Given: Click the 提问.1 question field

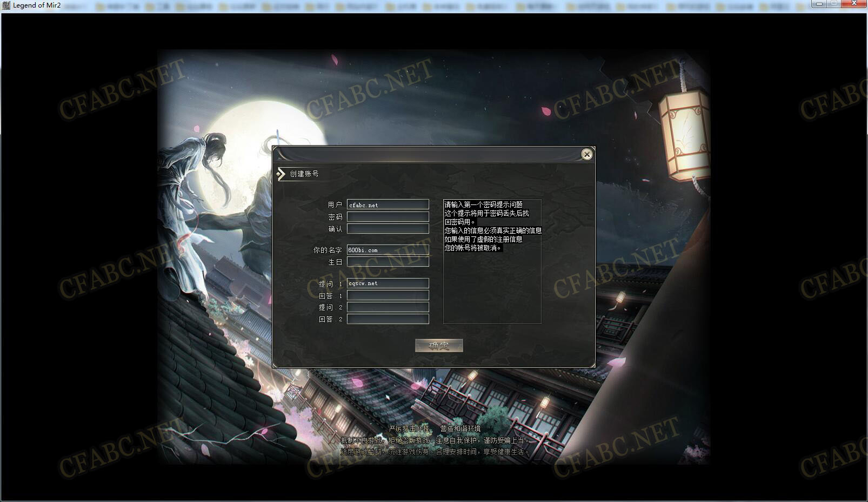Looking at the screenshot, I should coord(388,283).
